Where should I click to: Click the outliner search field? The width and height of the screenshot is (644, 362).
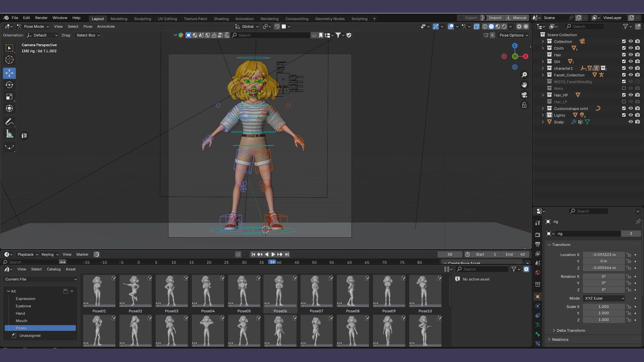coord(585,26)
